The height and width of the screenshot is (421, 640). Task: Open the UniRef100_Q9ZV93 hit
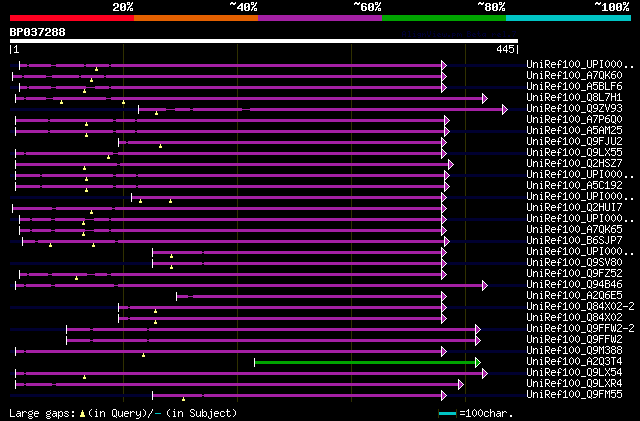[x=574, y=109]
